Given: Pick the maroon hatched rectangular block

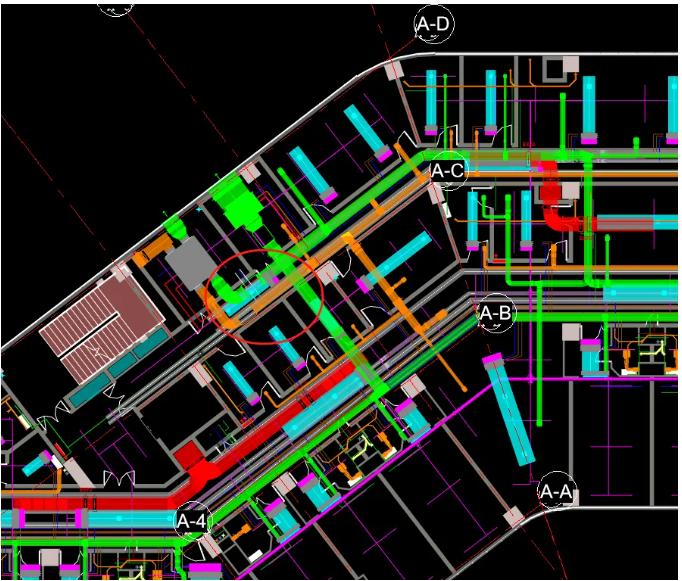Looking at the screenshot, I should pyautogui.click(x=103, y=325).
